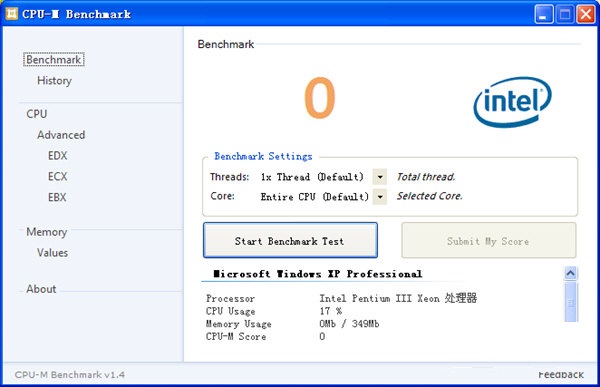Click the Submit My Score button
The image size is (600, 387).
click(x=488, y=240)
